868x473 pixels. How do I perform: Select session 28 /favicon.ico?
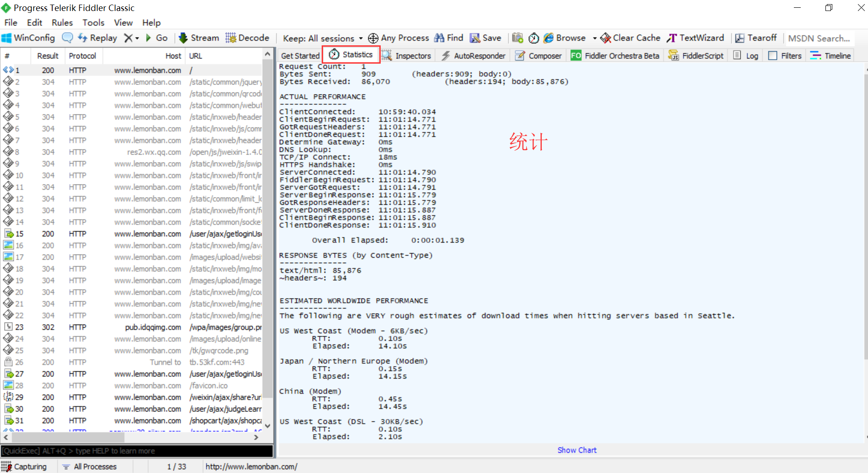tap(132, 386)
